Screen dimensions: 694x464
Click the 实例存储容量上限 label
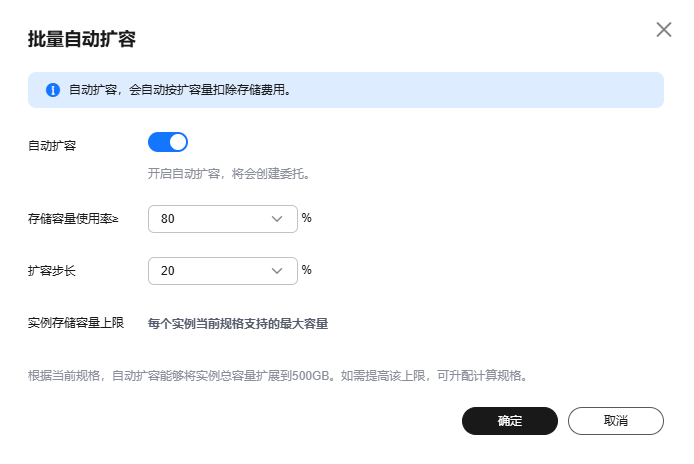coord(76,323)
